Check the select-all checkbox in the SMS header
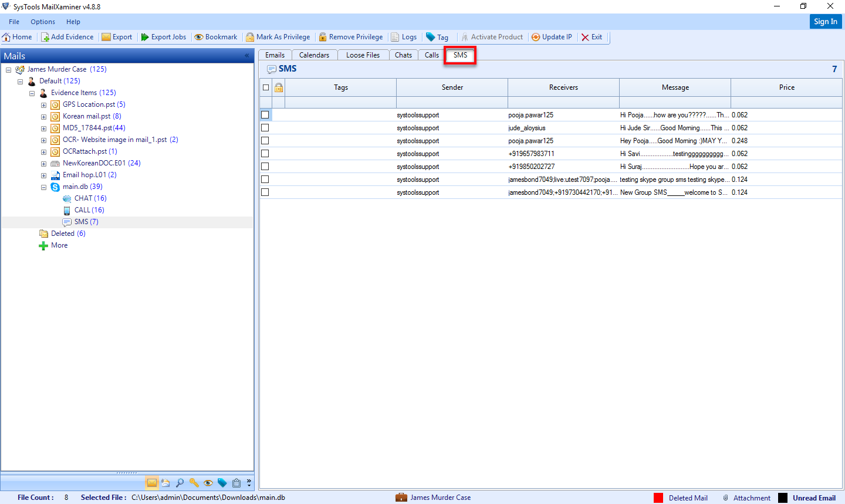This screenshot has height=504, width=845. click(265, 87)
